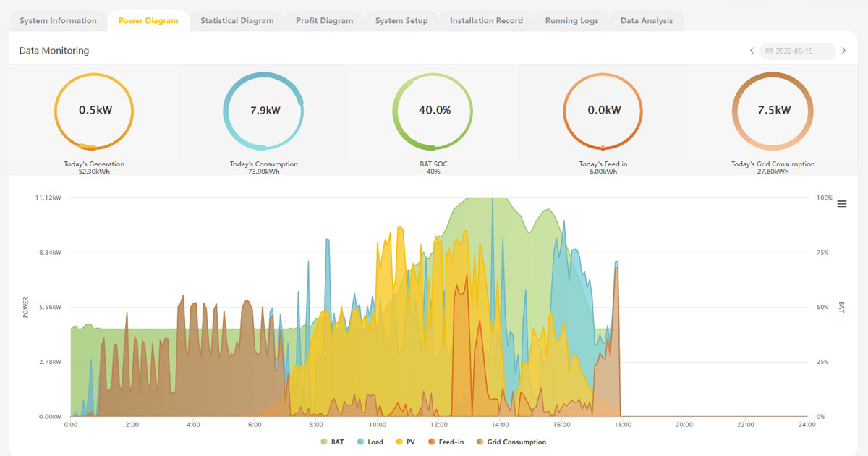Viewport: 868px width, 456px height.
Task: Click 25% right axis label
Action: (x=823, y=362)
